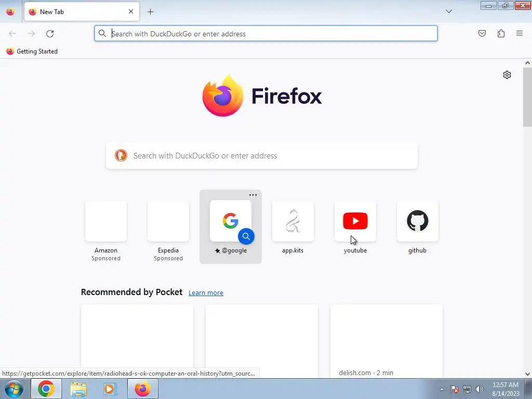Screen dimensions: 532x399
Task: Open the three-dot menu on @google tile
Action: point(253,195)
